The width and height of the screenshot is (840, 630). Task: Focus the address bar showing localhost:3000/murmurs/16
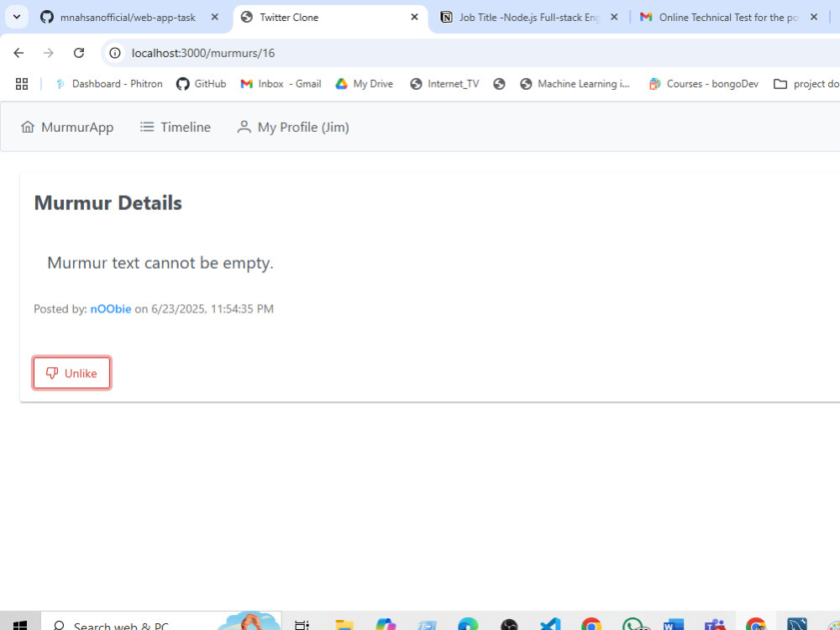pyautogui.click(x=471, y=52)
